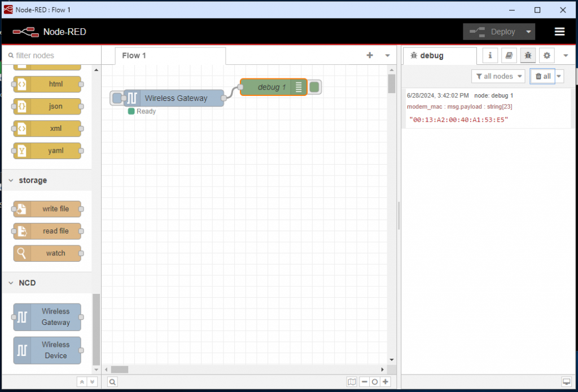Toggle the debug 1 node output button
The image size is (578, 392).
tap(314, 87)
